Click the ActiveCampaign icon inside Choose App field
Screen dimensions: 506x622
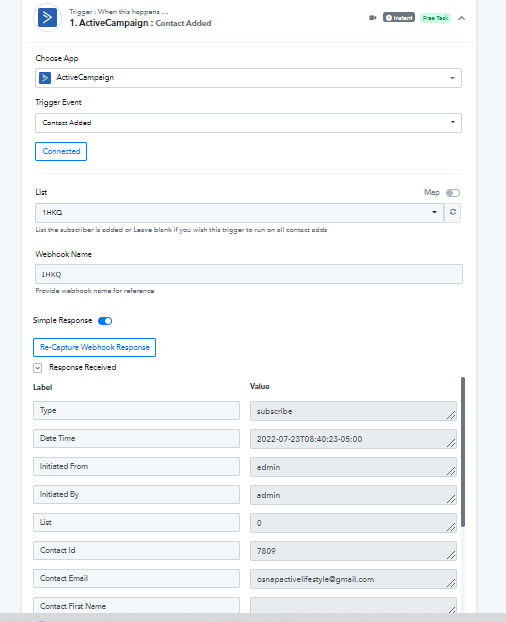[45, 78]
